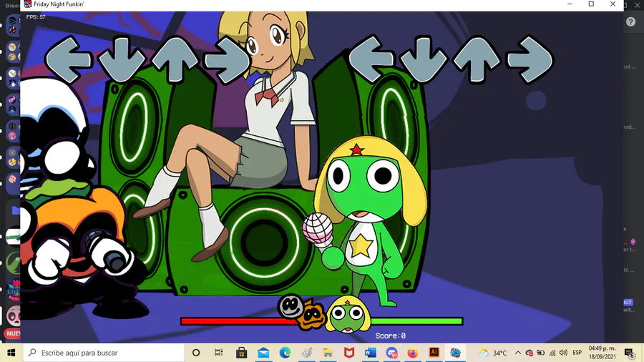Open the Microsoft Store taskbar icon
This screenshot has width=644, height=362.
pos(242,353)
